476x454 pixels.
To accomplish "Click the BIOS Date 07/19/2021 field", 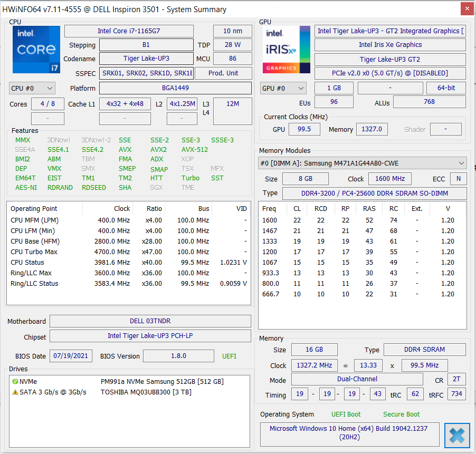I will click(x=71, y=356).
